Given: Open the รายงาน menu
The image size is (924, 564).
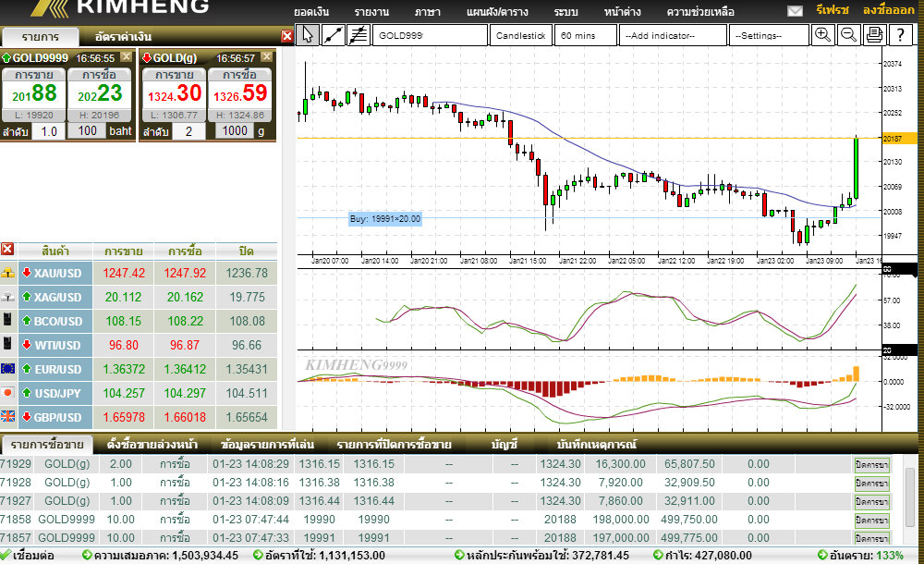Looking at the screenshot, I should click(371, 11).
